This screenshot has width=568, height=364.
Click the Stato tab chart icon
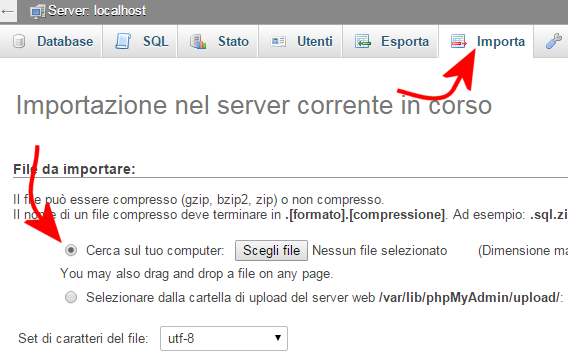(198, 42)
